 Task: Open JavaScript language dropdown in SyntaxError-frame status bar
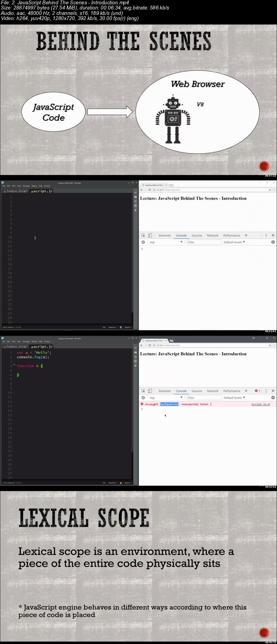click(x=113, y=483)
